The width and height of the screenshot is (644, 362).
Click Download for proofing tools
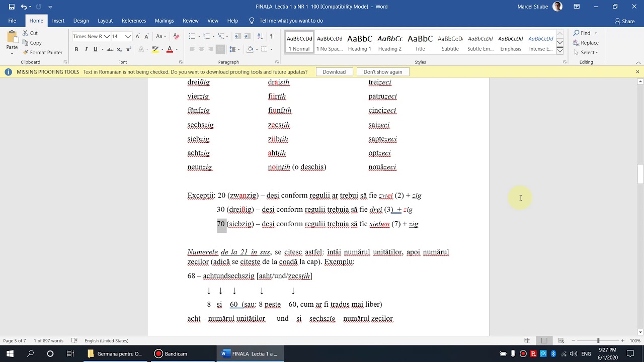click(334, 72)
